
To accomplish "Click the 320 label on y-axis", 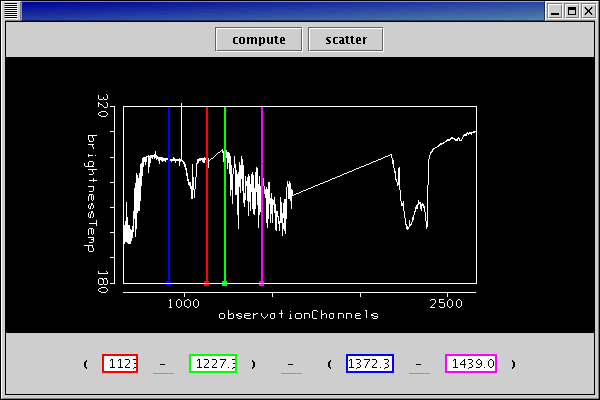I will click(103, 106).
